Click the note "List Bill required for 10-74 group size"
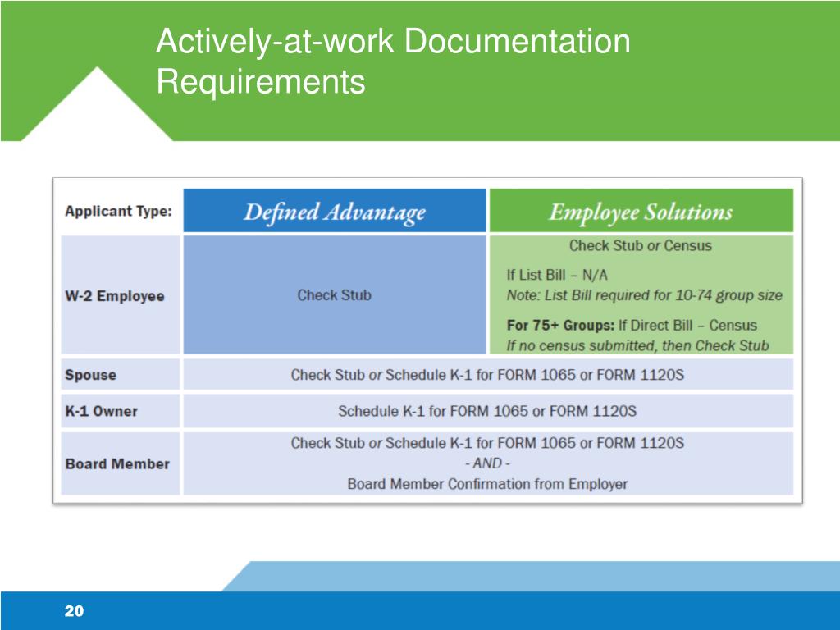Screen dimensions: 840x630 click(x=645, y=295)
